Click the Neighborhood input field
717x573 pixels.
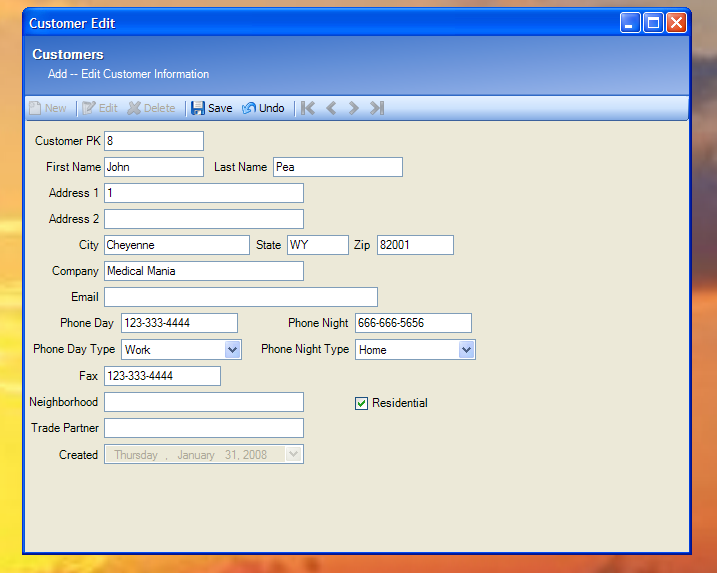click(x=203, y=402)
